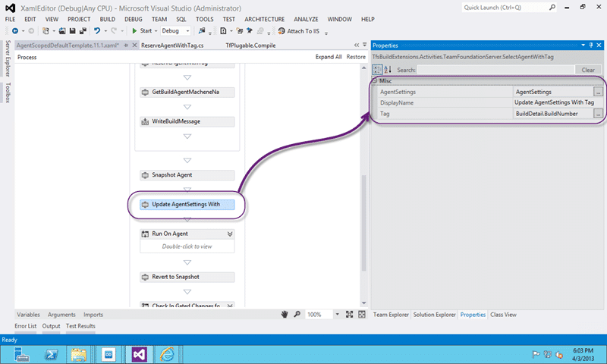The height and width of the screenshot is (364, 607).
Task: Open the Navigate Backward dropdown arrow
Action: point(23,31)
